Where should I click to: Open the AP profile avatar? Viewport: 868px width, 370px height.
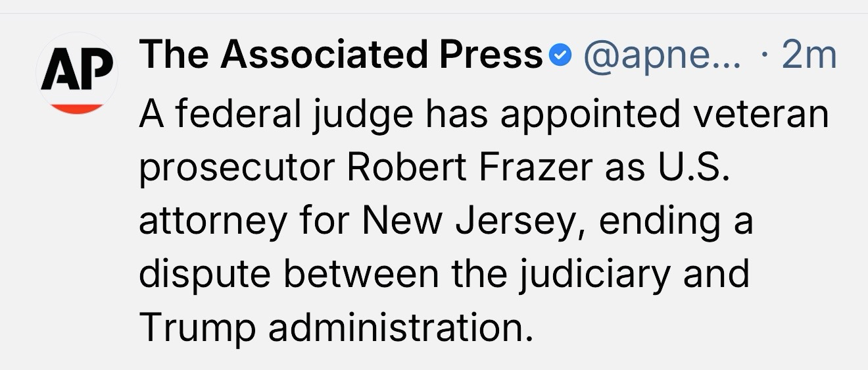tap(78, 76)
